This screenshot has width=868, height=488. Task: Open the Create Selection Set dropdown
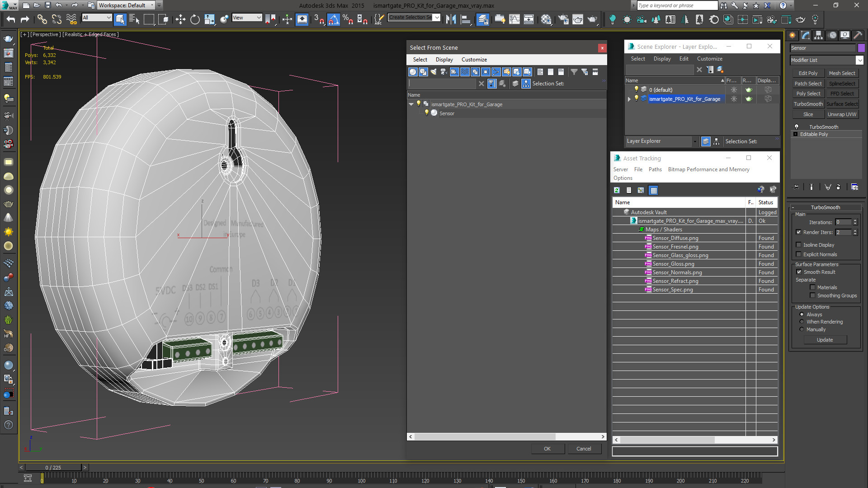pyautogui.click(x=414, y=18)
